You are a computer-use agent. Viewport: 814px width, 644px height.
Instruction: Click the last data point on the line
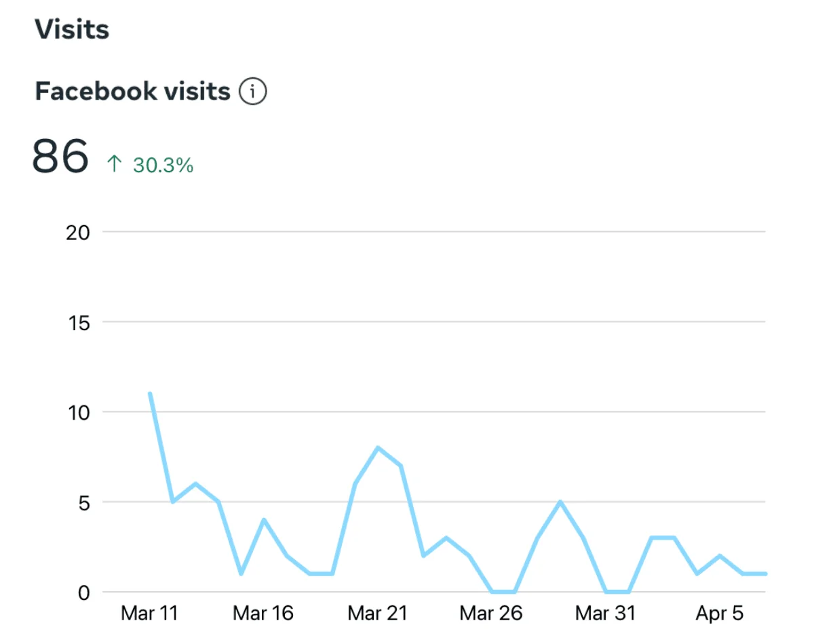point(765,573)
